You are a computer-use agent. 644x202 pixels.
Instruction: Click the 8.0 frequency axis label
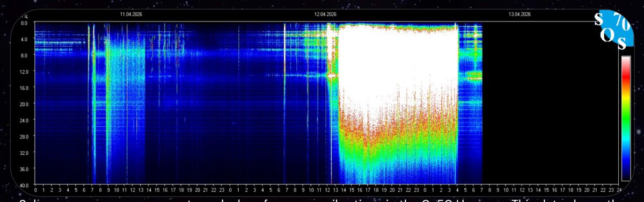click(x=24, y=55)
